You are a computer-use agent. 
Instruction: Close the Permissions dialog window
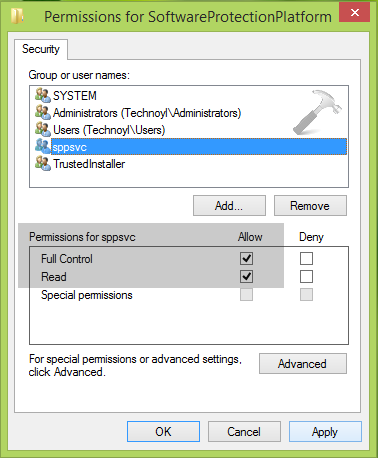[355, 13]
